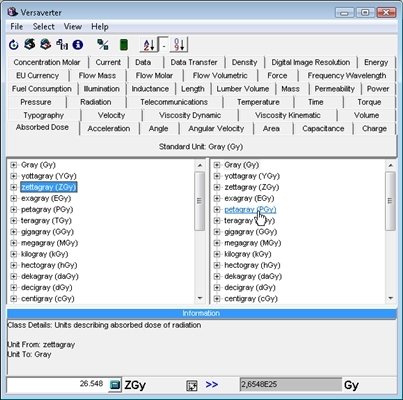The width and height of the screenshot is (403, 400).
Task: Toggle the no-sort dash button
Action: click(163, 44)
